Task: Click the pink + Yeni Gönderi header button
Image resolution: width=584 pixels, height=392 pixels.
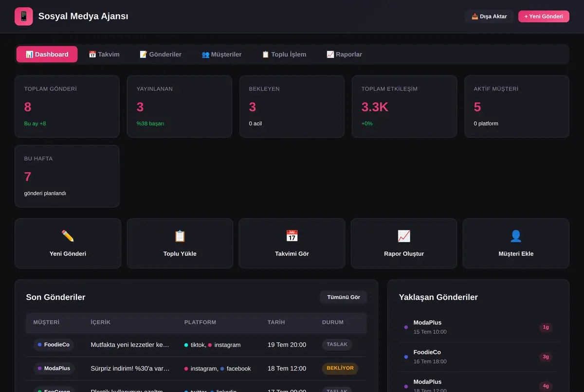Action: click(x=544, y=17)
